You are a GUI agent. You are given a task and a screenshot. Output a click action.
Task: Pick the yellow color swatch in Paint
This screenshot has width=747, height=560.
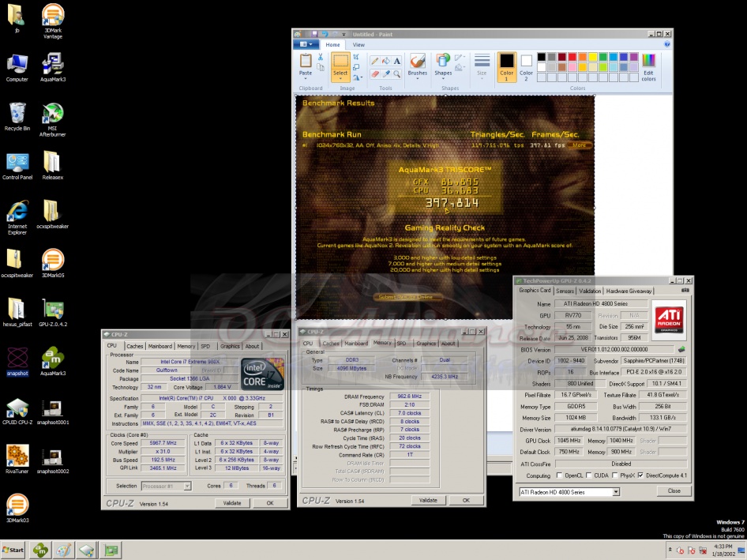tap(592, 57)
